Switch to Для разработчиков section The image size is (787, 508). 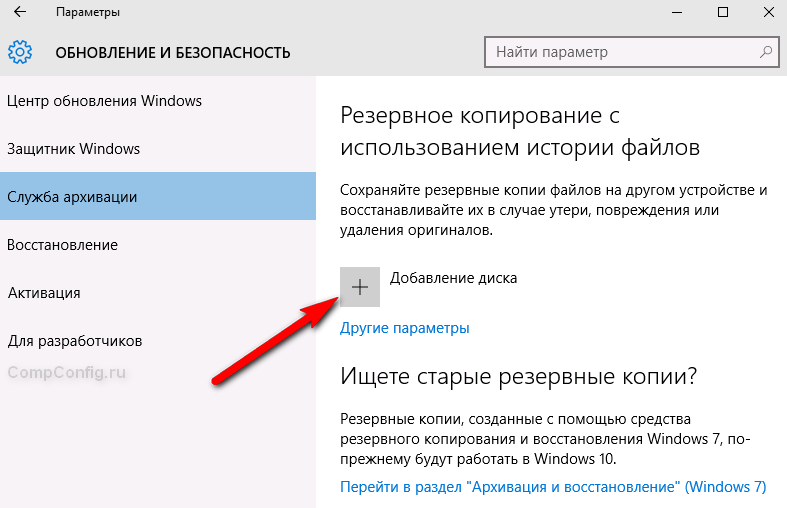(75, 341)
